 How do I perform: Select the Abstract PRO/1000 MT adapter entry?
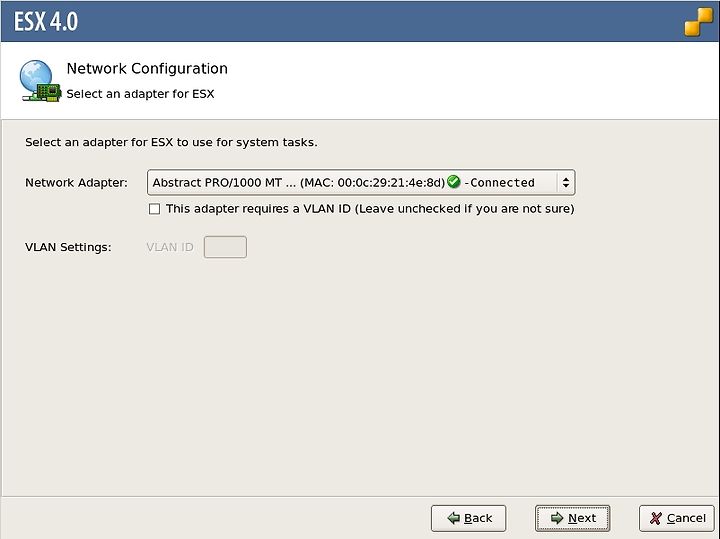[x=298, y=182]
